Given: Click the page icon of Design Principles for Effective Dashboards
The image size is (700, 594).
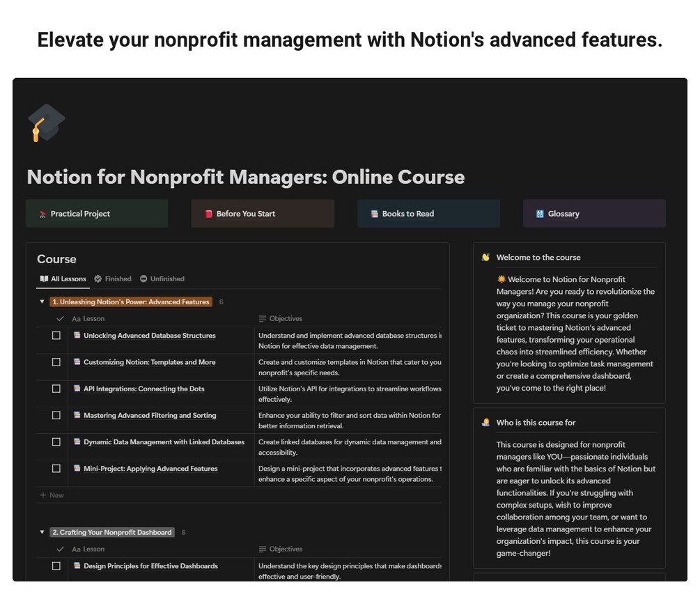Looking at the screenshot, I should [77, 566].
